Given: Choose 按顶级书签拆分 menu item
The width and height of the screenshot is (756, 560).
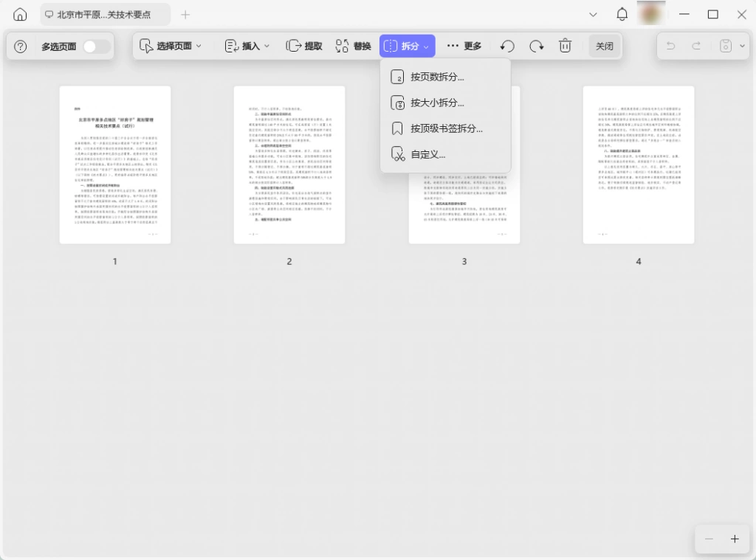Looking at the screenshot, I should click(445, 128).
